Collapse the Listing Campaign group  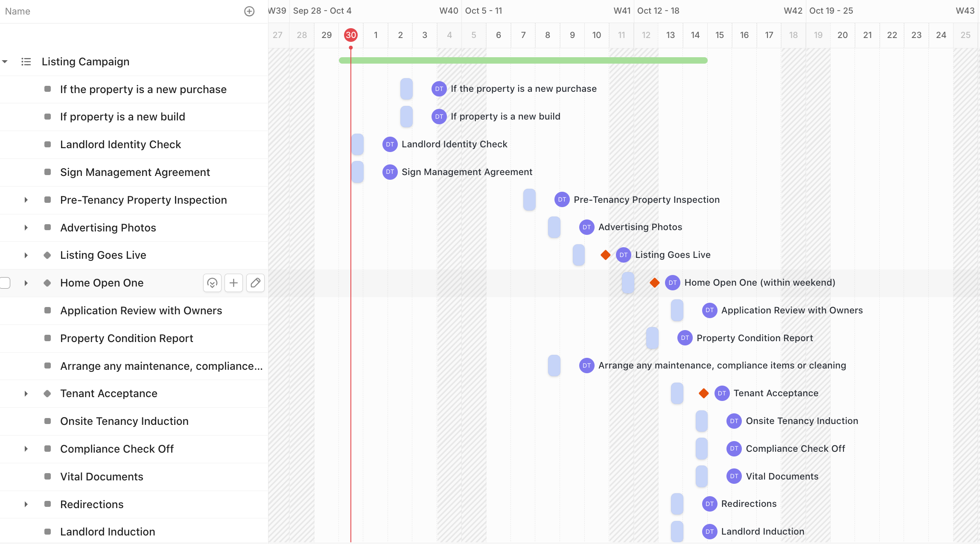5,61
